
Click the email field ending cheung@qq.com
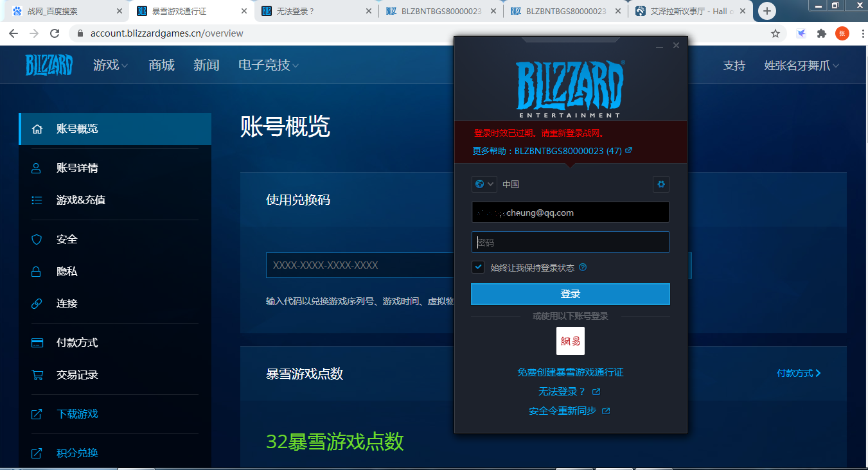[571, 213]
